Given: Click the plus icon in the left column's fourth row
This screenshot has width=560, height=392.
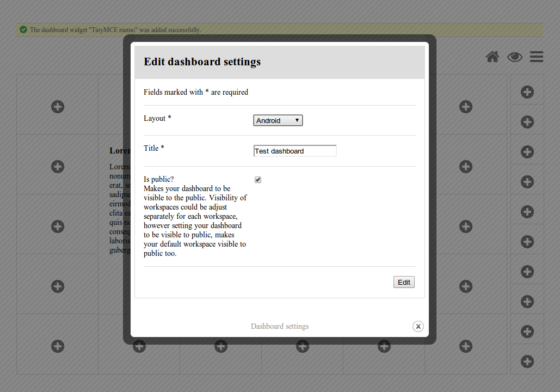Looking at the screenshot, I should tap(58, 286).
